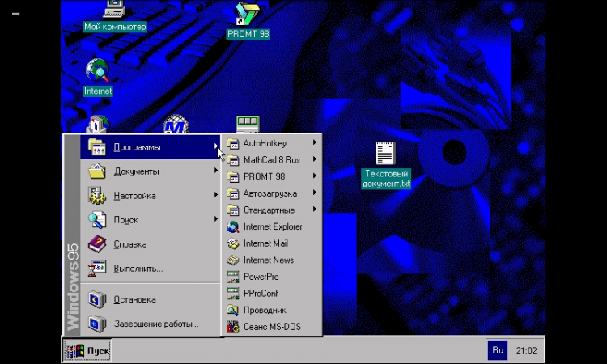
Task: Click the Остановка monitor icon
Action: coord(97,299)
